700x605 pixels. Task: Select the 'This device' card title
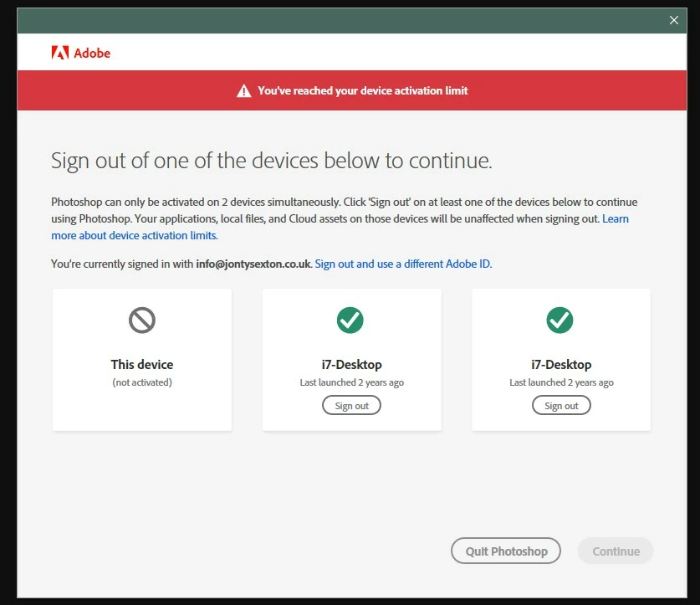142,365
